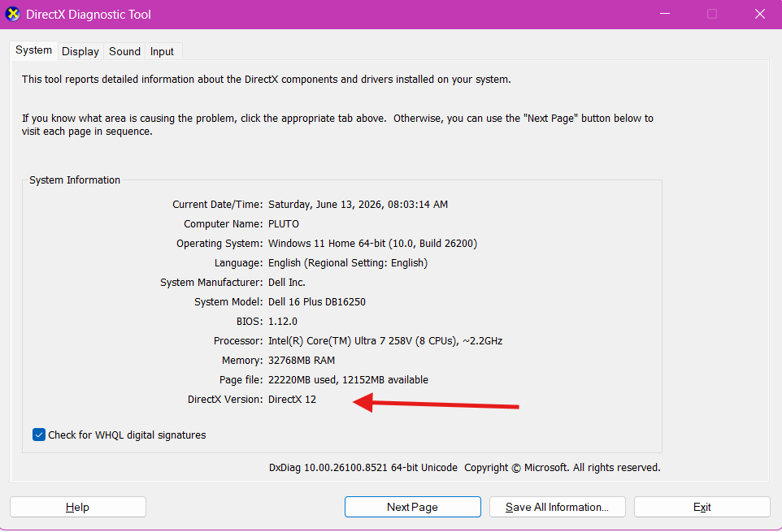This screenshot has width=782, height=532.
Task: Open the Input tab
Action: [x=162, y=51]
